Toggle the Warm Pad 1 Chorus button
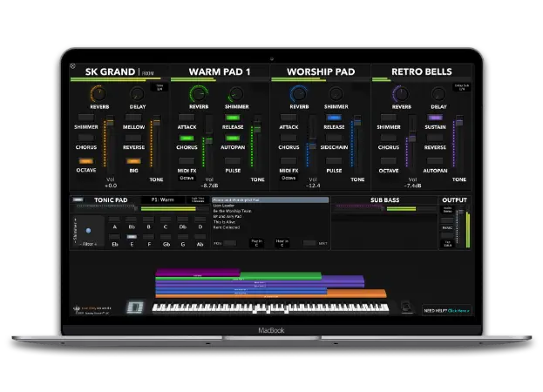Screen dimensions: 543x392 click(x=187, y=139)
